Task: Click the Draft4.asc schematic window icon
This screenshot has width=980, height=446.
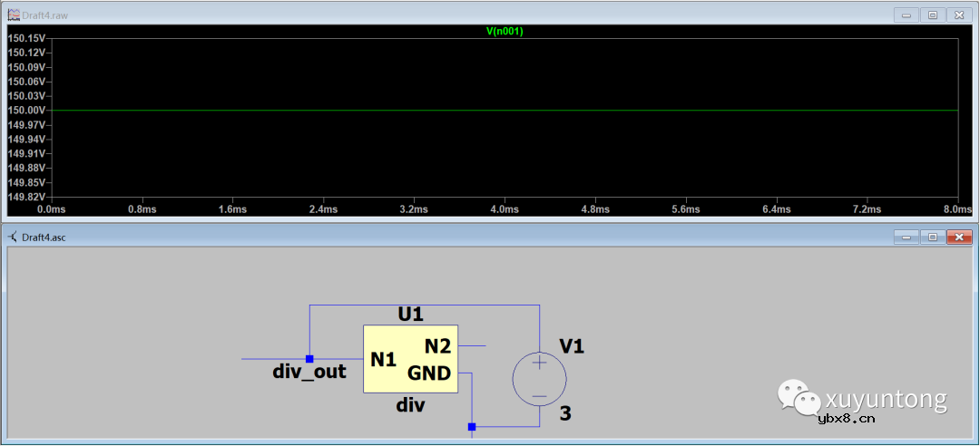Action: pyautogui.click(x=13, y=237)
